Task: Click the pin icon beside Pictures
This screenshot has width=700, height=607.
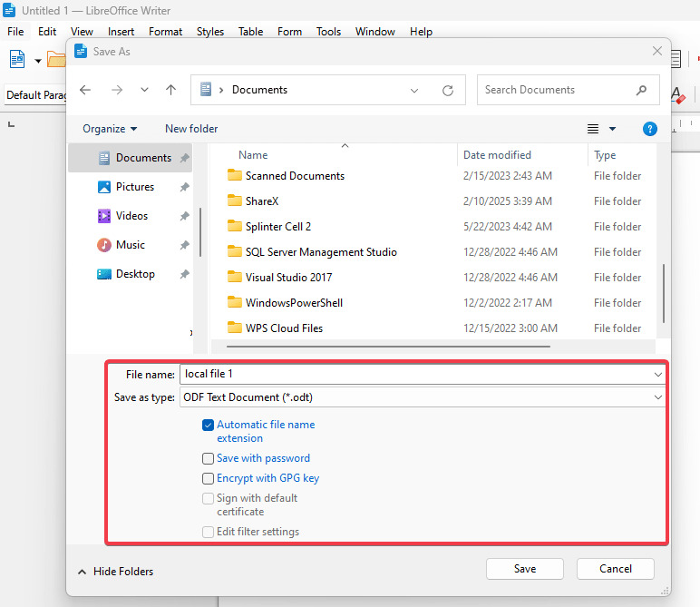Action: click(x=184, y=187)
